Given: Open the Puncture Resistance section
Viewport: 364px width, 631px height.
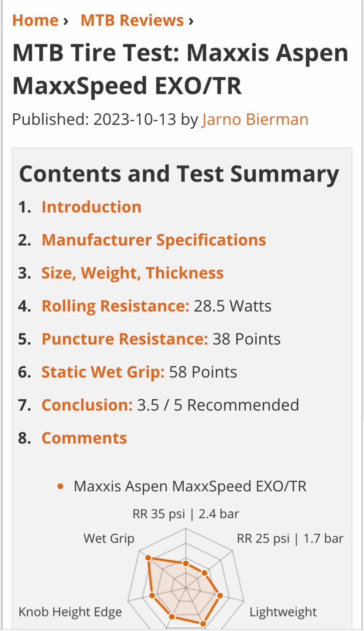Looking at the screenshot, I should click(x=125, y=339).
